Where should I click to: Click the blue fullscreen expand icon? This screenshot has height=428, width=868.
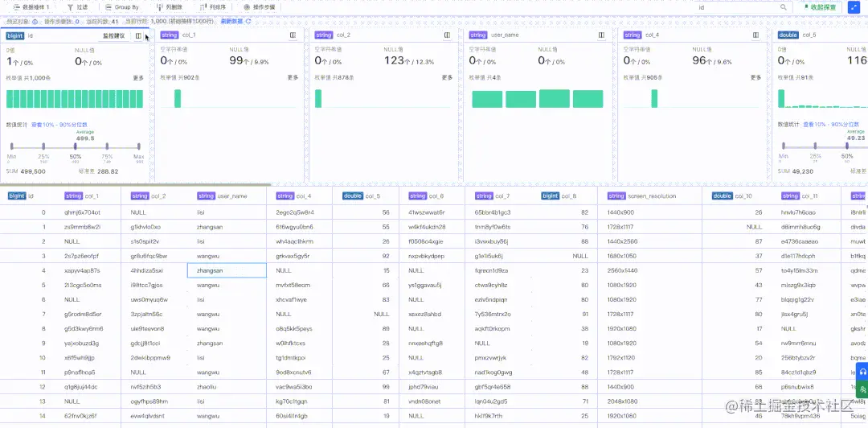coord(853,7)
